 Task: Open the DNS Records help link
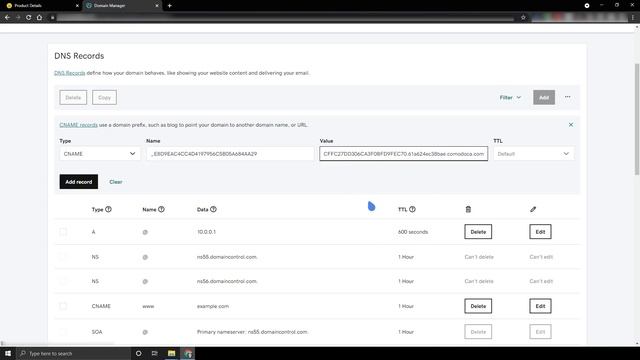click(70, 73)
